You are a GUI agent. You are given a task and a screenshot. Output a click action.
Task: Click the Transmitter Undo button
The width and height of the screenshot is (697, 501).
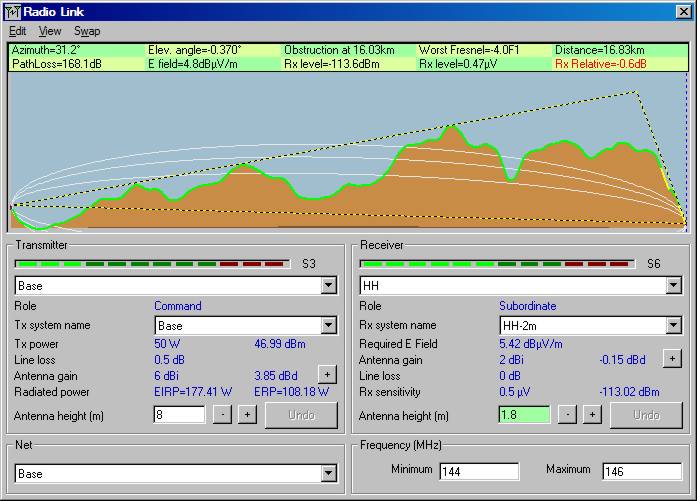click(301, 415)
